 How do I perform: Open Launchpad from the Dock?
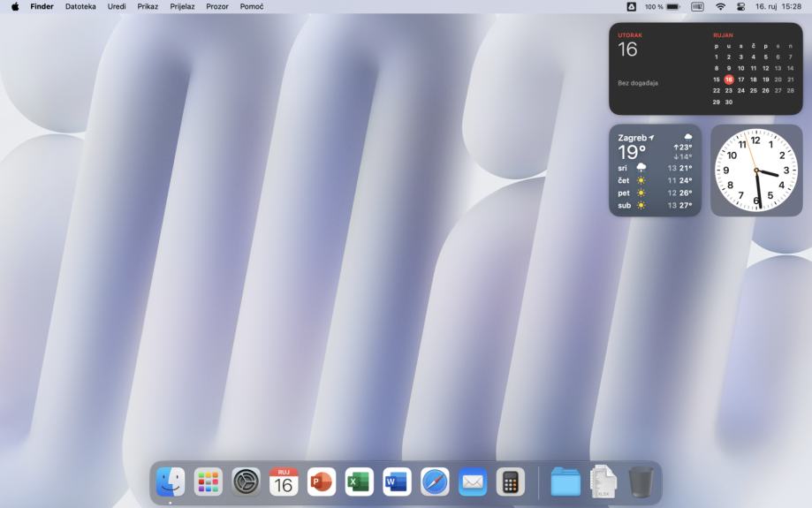point(209,482)
